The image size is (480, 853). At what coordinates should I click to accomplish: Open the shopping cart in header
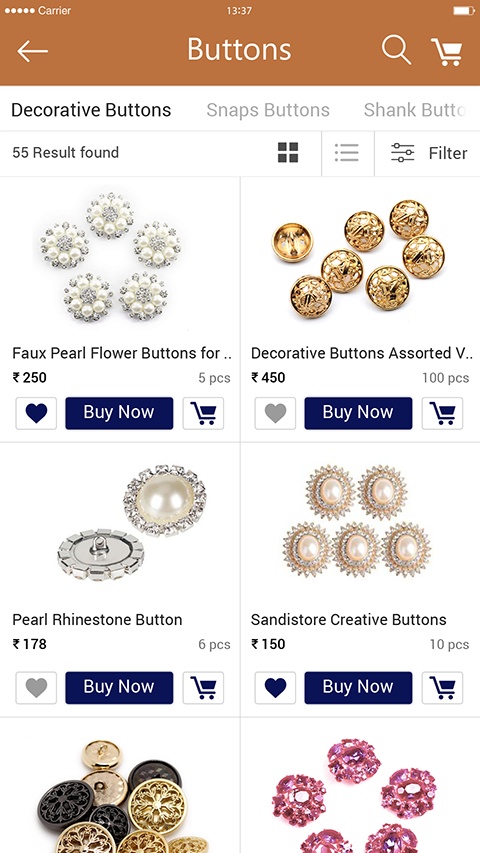click(x=447, y=52)
